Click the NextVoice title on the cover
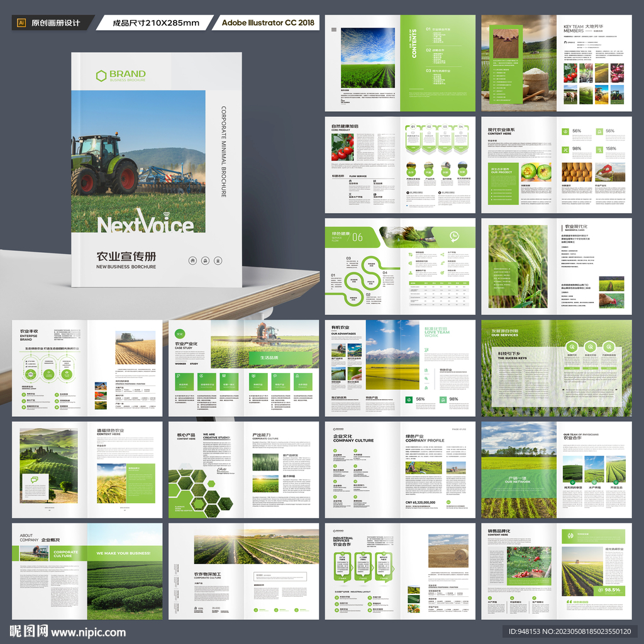 145,223
